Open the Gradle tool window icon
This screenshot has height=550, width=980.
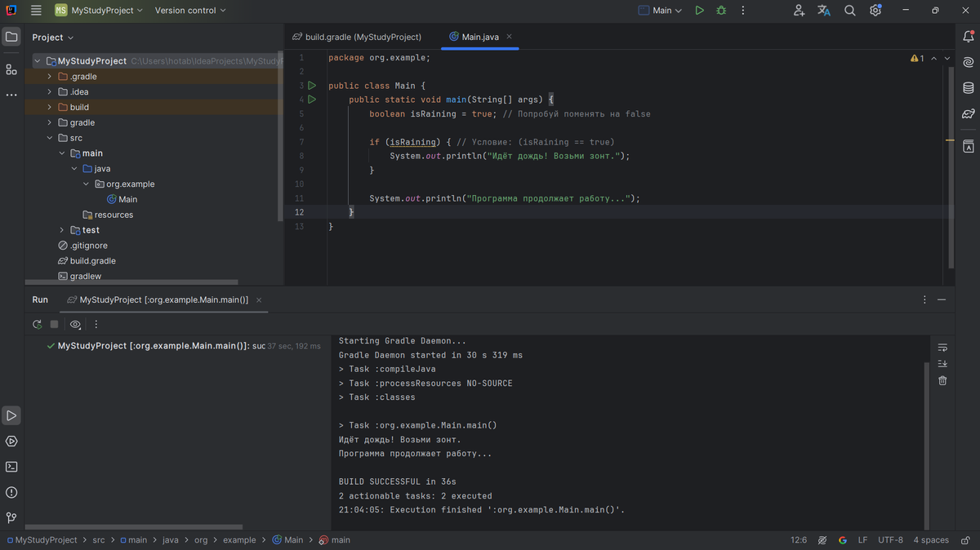coord(969,113)
